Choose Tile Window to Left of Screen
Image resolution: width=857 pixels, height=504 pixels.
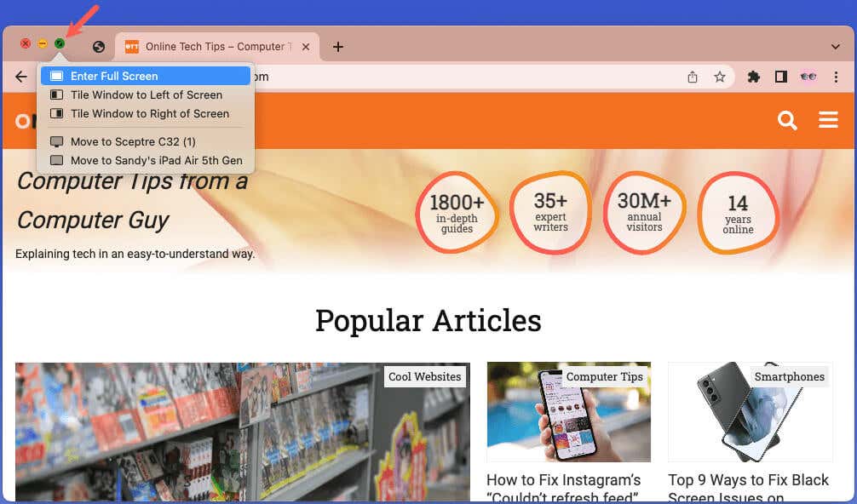146,95
